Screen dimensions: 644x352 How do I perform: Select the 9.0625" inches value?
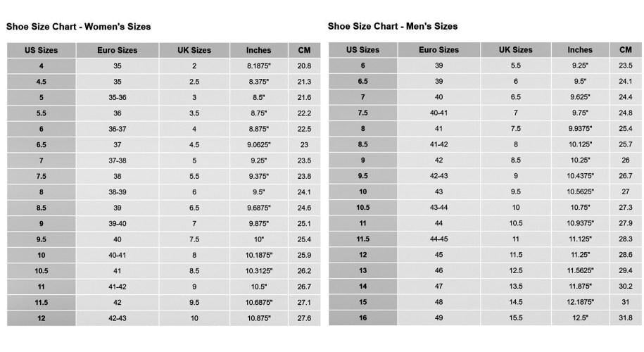[258, 145]
